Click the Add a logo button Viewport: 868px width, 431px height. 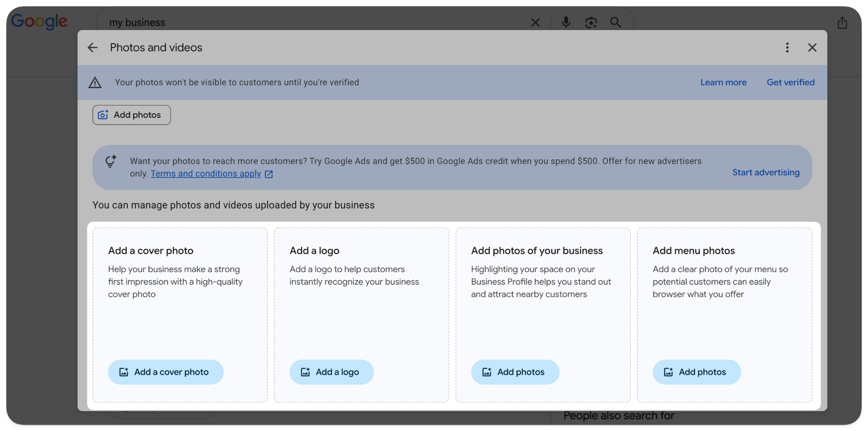331,372
